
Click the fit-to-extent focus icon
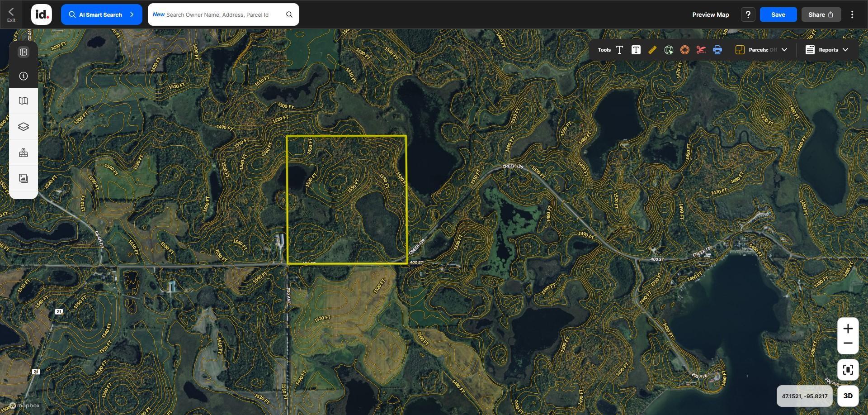pos(848,370)
